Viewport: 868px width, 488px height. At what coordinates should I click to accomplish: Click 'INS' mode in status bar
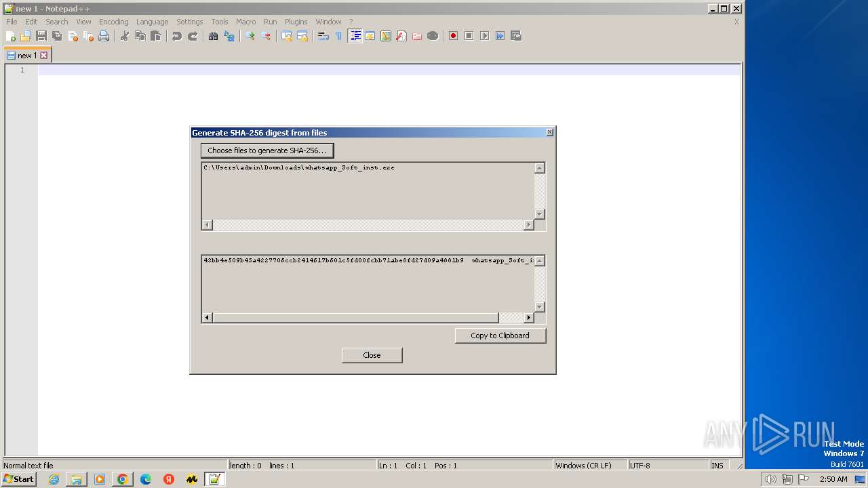(717, 466)
